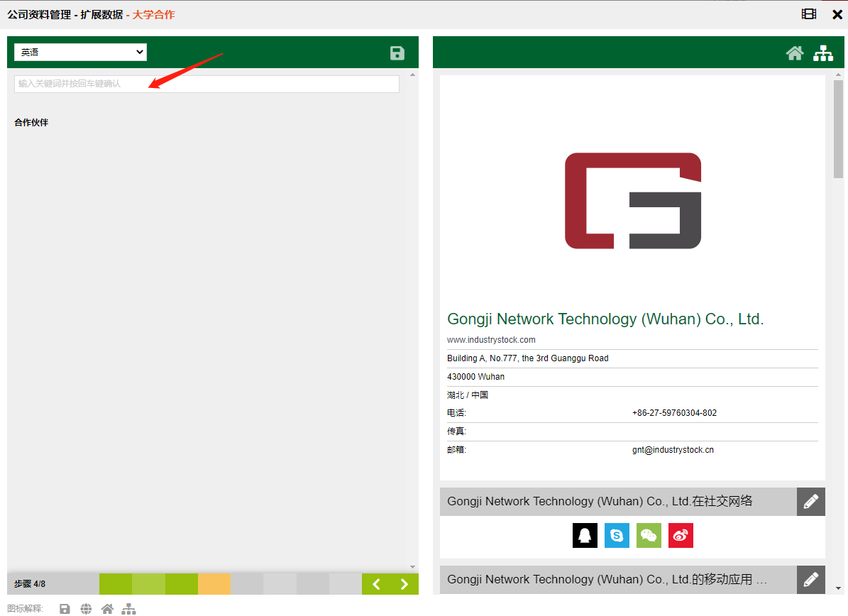The image size is (848, 616).
Task: Go back a step with the left arrow
Action: click(377, 584)
